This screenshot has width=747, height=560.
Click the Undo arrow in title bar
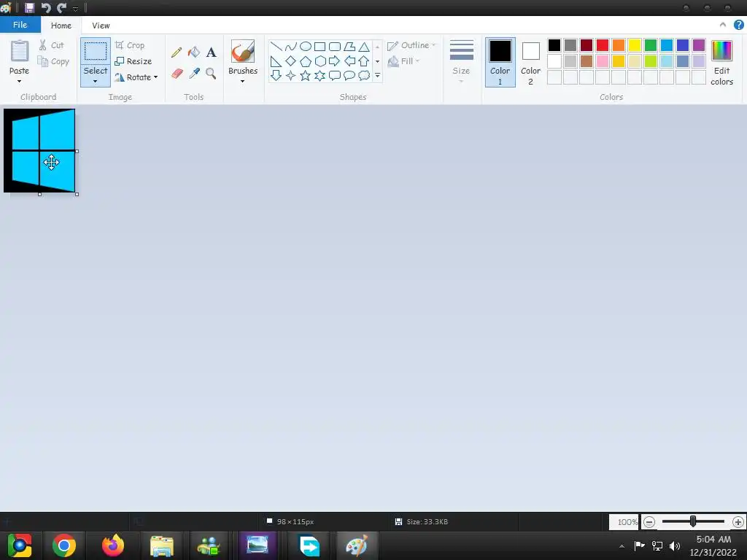coord(46,7)
